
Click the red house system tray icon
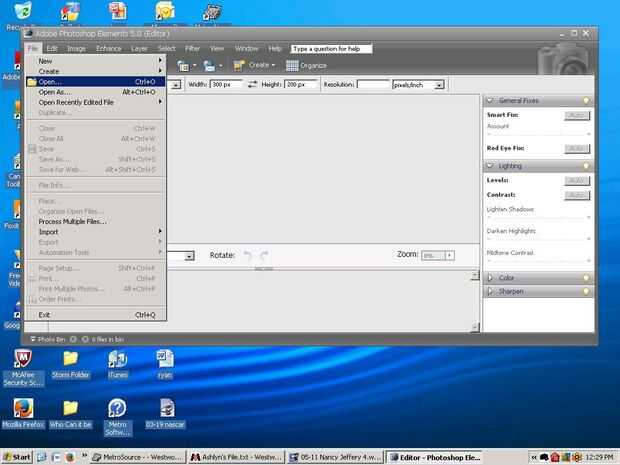coord(555,457)
